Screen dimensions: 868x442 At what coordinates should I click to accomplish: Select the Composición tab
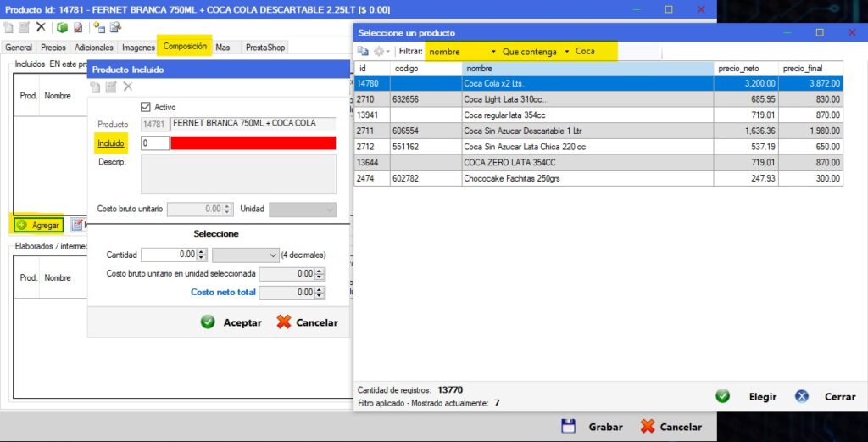[x=185, y=46]
